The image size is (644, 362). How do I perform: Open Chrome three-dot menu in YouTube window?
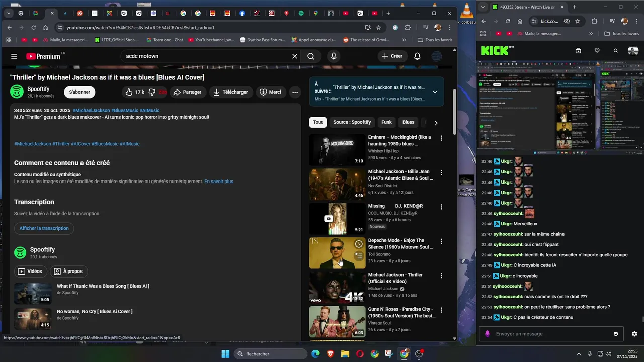click(450, 27)
